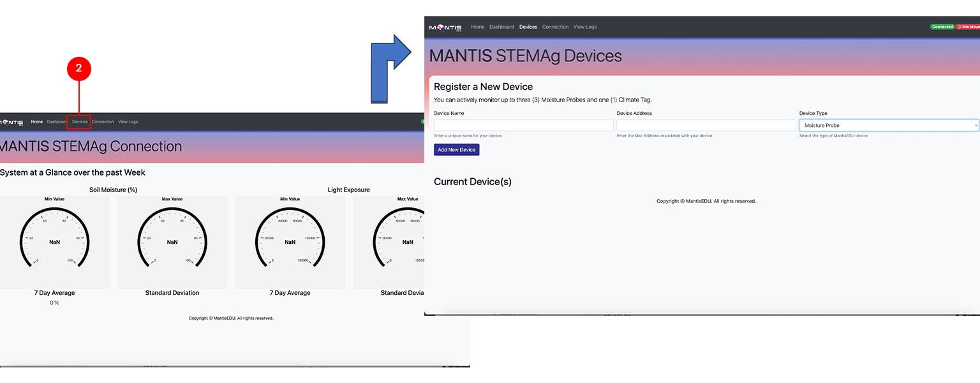Focus the Device Address input field
The width and height of the screenshot is (980, 383).
[x=706, y=126]
